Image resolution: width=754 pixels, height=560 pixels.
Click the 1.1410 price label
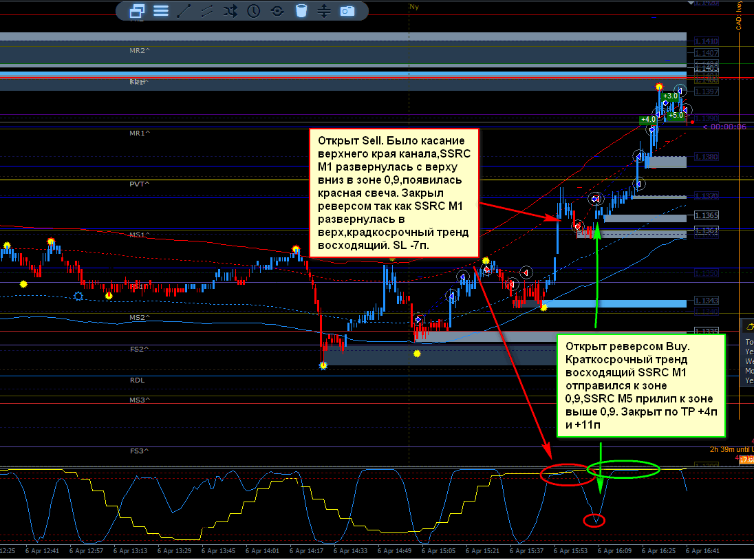(706, 41)
